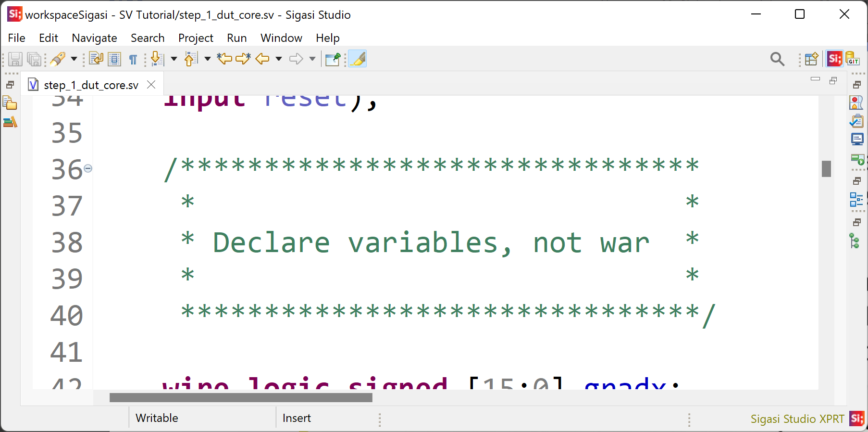
Task: Open the Next Annotation dropdown arrow
Action: click(x=174, y=59)
